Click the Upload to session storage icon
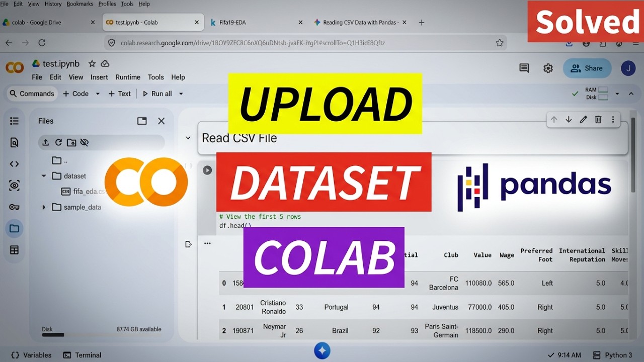Viewport: 644px width, 362px height. tap(45, 142)
